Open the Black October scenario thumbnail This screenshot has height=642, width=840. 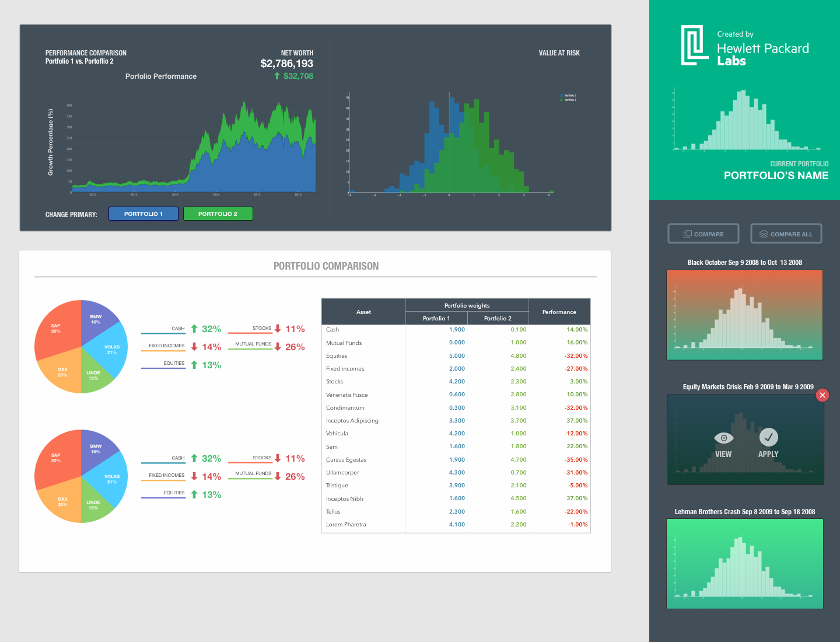coord(744,315)
